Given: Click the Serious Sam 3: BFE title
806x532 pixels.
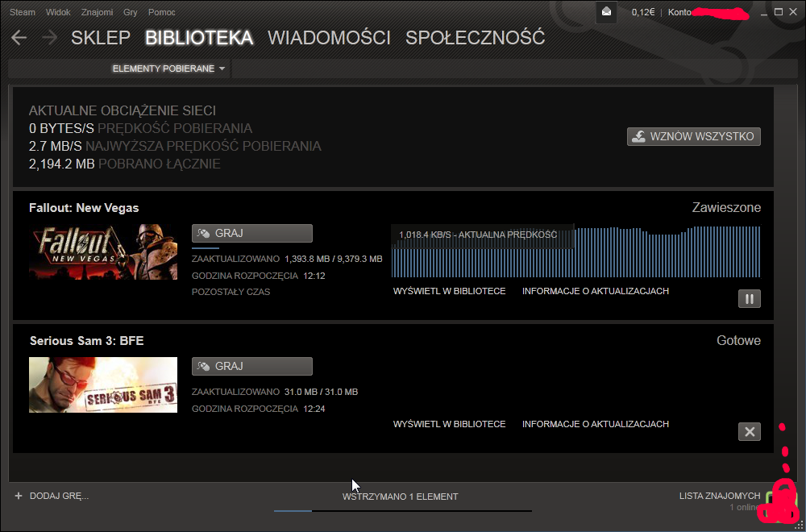Looking at the screenshot, I should [x=86, y=341].
